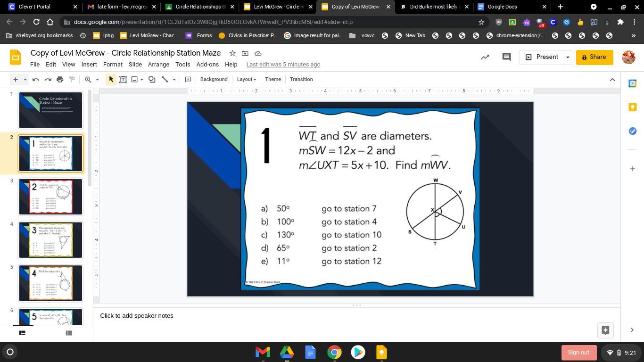Screen dimensions: 644x362
Task: Open the new slide layout dropdown arrow
Action: pyautogui.click(x=25, y=79)
